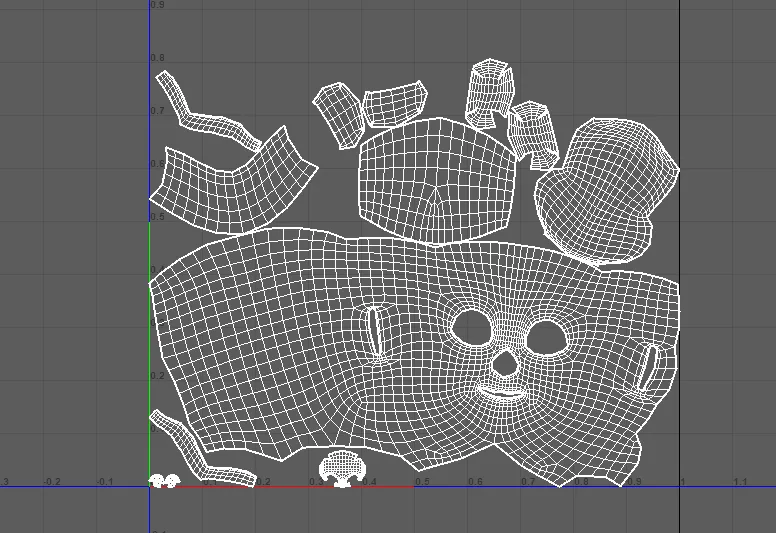Select the tilted cylinder shell nearest the zigzag strip

tap(339, 115)
